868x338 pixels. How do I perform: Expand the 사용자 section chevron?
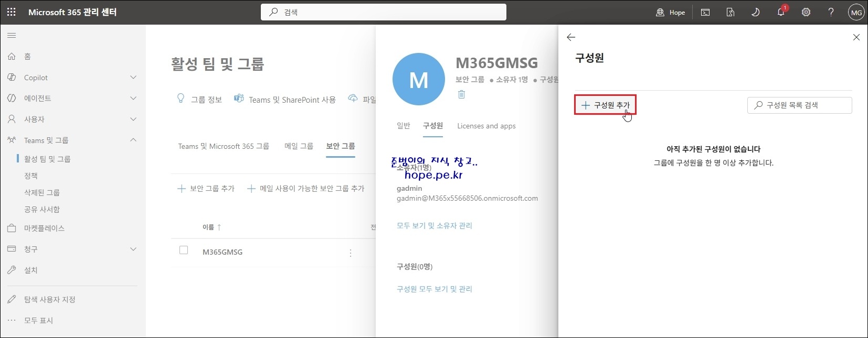pos(133,119)
